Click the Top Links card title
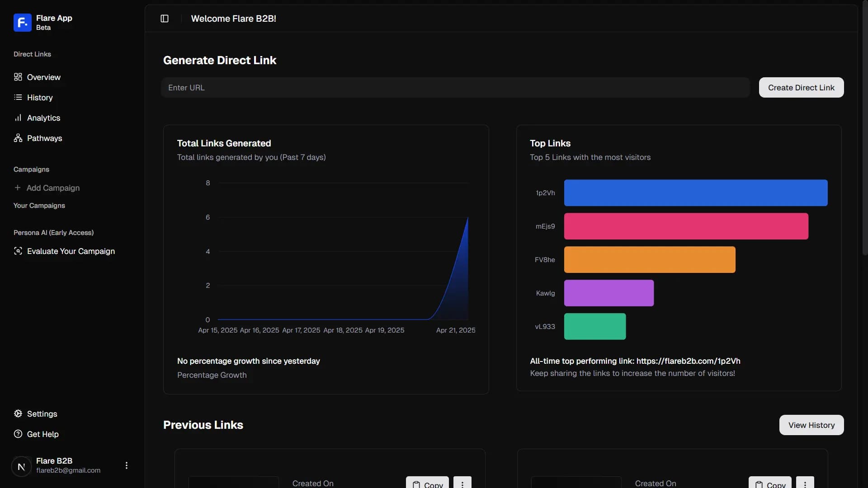This screenshot has width=868, height=488. point(550,143)
